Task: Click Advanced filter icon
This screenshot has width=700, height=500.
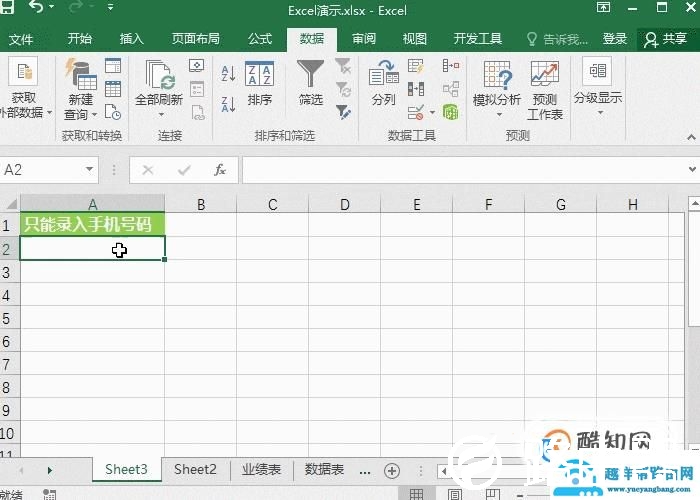Action: (343, 112)
